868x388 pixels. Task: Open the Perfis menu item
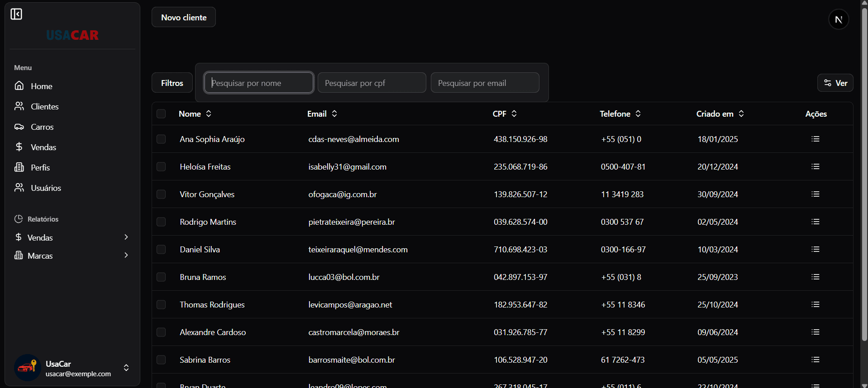coord(40,168)
